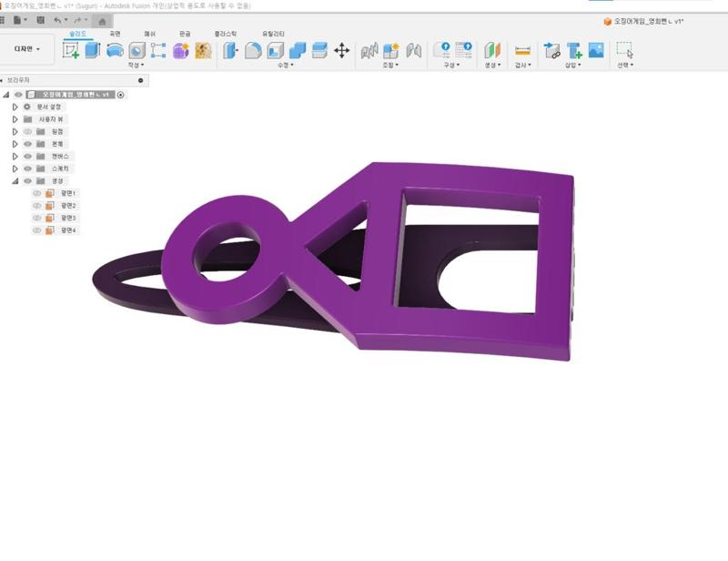Click the Redo arrow
This screenshot has width=728, height=561.
77,20
